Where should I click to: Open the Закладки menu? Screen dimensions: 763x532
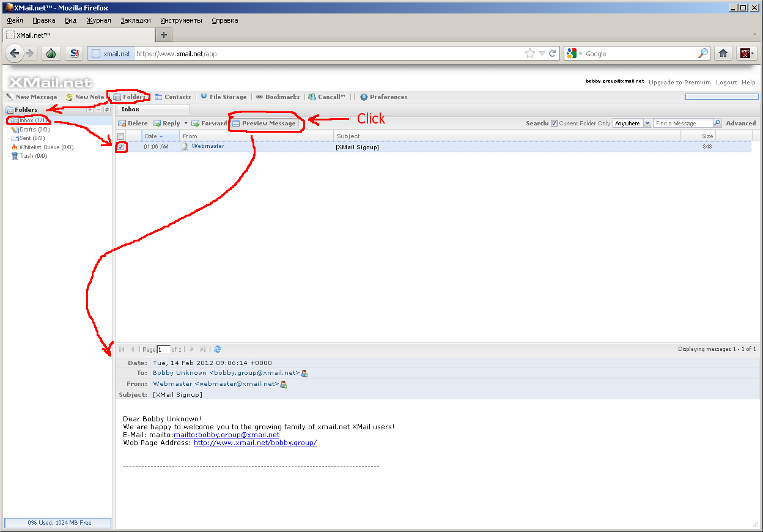[136, 20]
